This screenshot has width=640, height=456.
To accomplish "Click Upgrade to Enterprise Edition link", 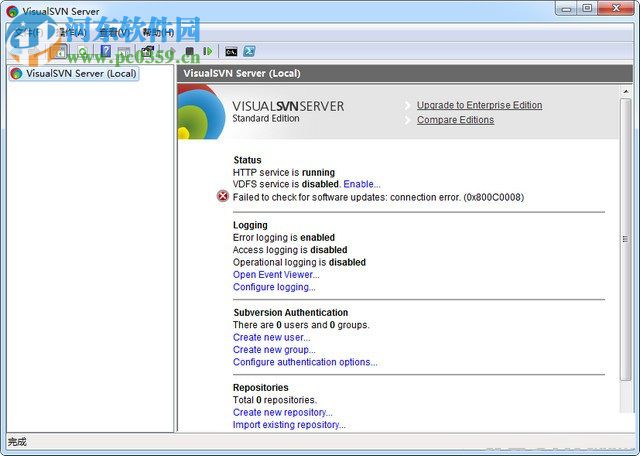I will click(480, 105).
